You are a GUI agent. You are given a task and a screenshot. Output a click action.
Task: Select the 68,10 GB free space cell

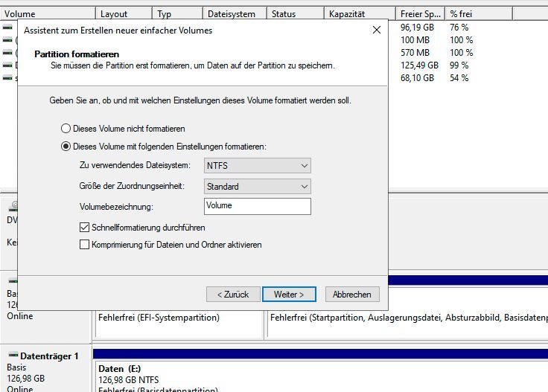pos(417,78)
